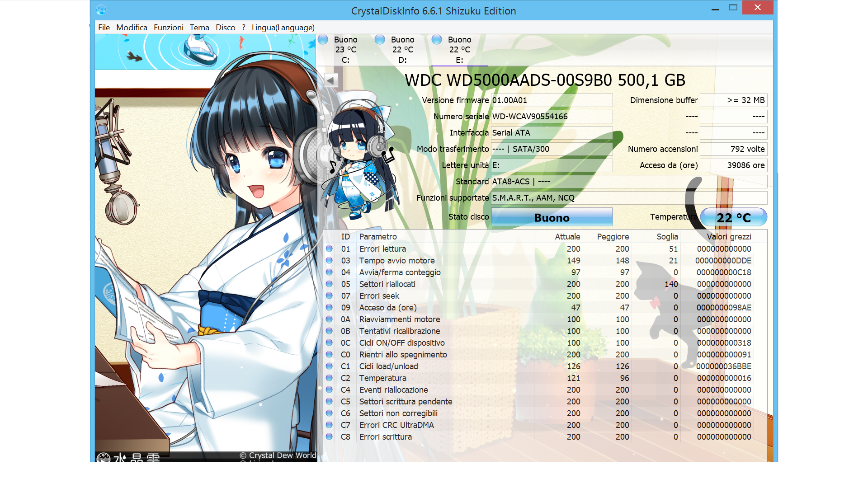868x488 pixels.
Task: Click the status orb for Settori riallocati
Action: [329, 284]
